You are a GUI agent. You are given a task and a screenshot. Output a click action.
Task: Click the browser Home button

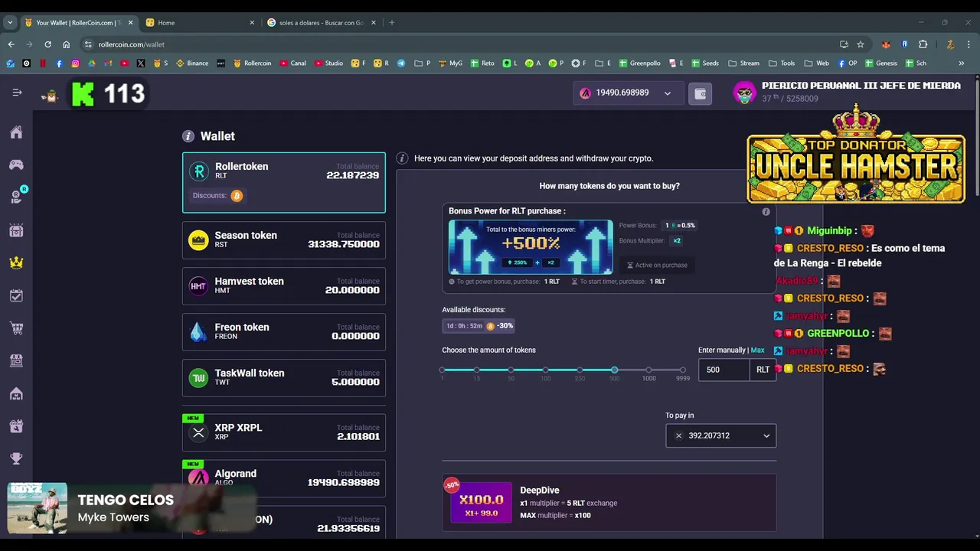(x=66, y=44)
